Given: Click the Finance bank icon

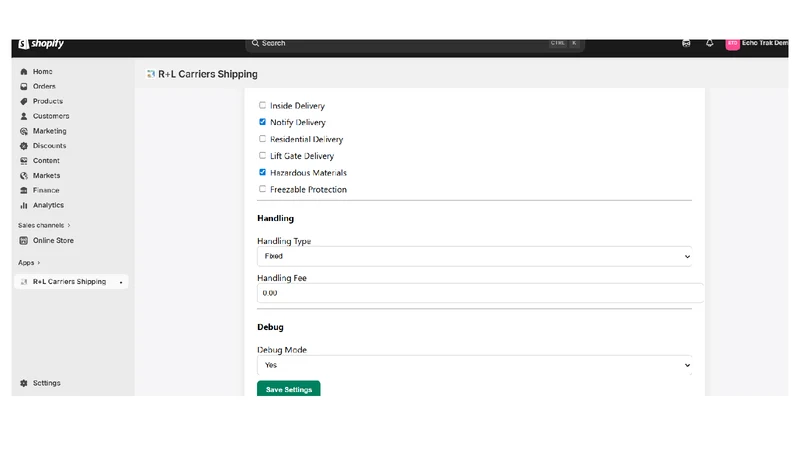Looking at the screenshot, I should click(24, 190).
